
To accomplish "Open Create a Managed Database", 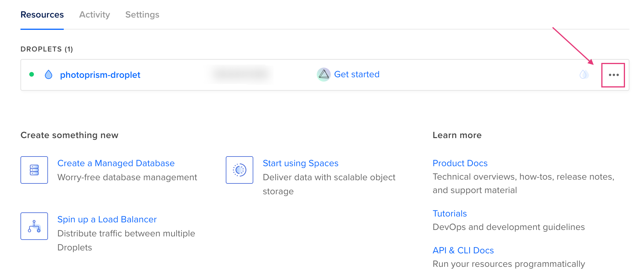I will pos(116,163).
